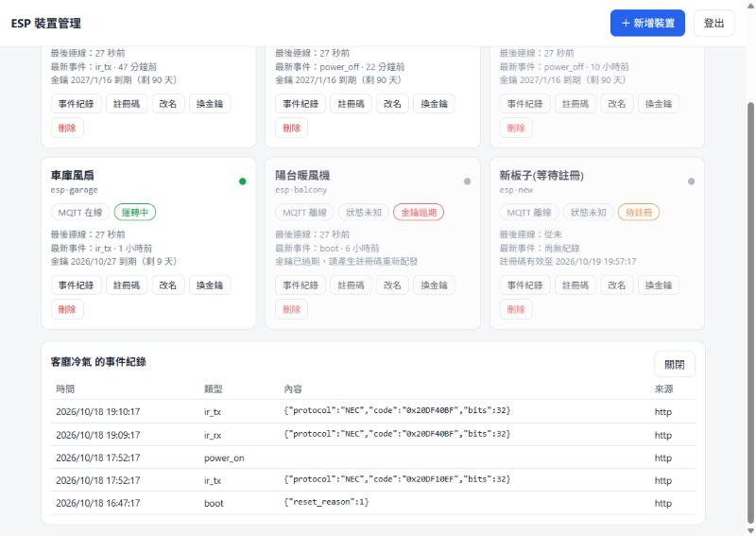
Task: Select the 2026/10/18 19:10:17 event row timestamp
Action: 98,411
